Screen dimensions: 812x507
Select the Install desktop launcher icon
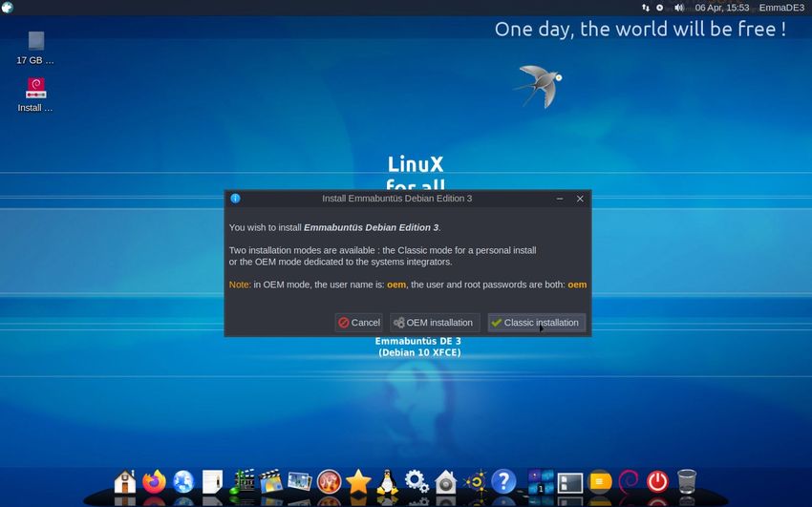click(x=35, y=95)
